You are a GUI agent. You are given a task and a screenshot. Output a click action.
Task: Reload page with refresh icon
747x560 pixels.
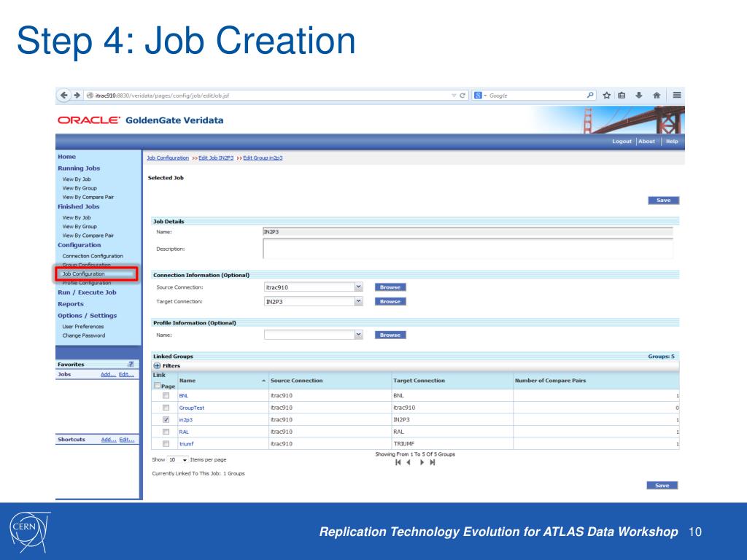(462, 96)
